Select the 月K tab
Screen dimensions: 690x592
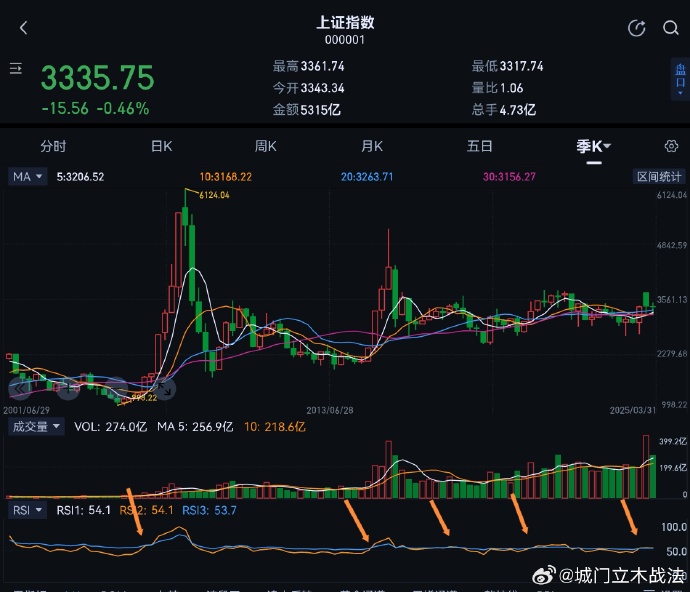(372, 146)
